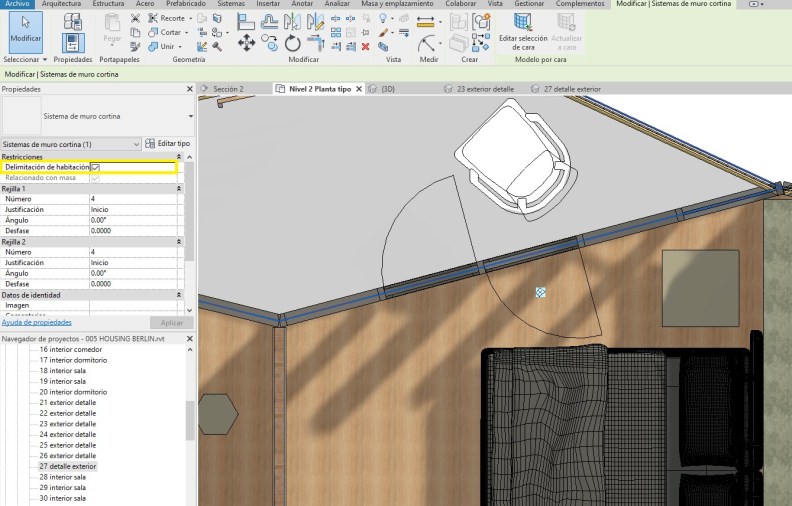Viewport: 792px width, 506px height.
Task: Click the Editar tipo button
Action: [x=167, y=144]
